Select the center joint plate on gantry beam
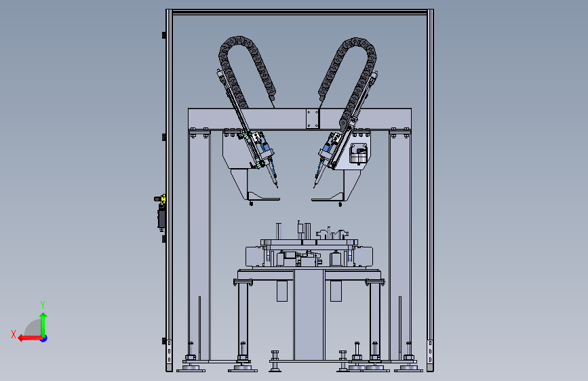The height and width of the screenshot is (381, 588). (313, 119)
